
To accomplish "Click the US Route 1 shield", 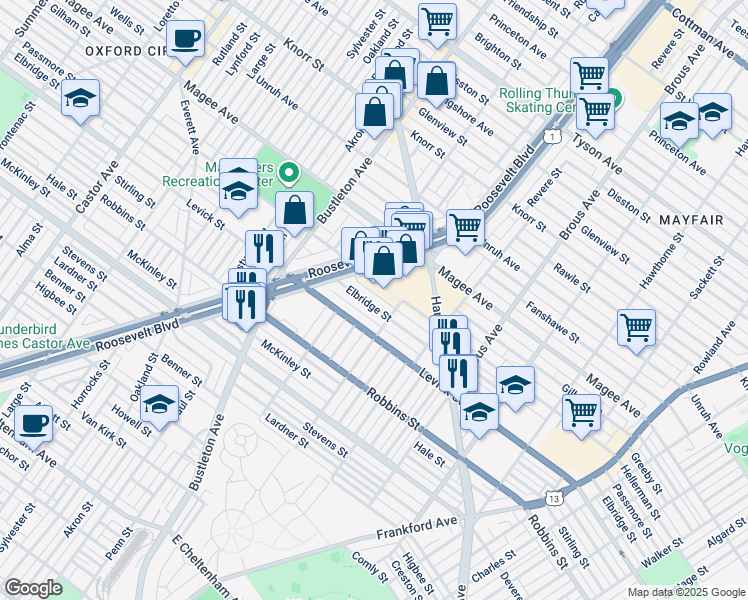I will 552,137.
